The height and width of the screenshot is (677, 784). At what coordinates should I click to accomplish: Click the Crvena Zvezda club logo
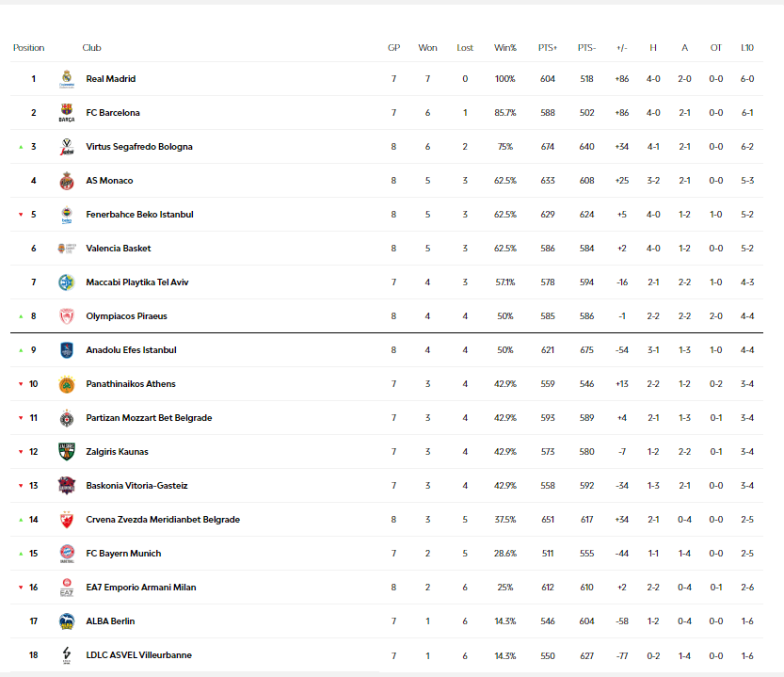coord(67,520)
